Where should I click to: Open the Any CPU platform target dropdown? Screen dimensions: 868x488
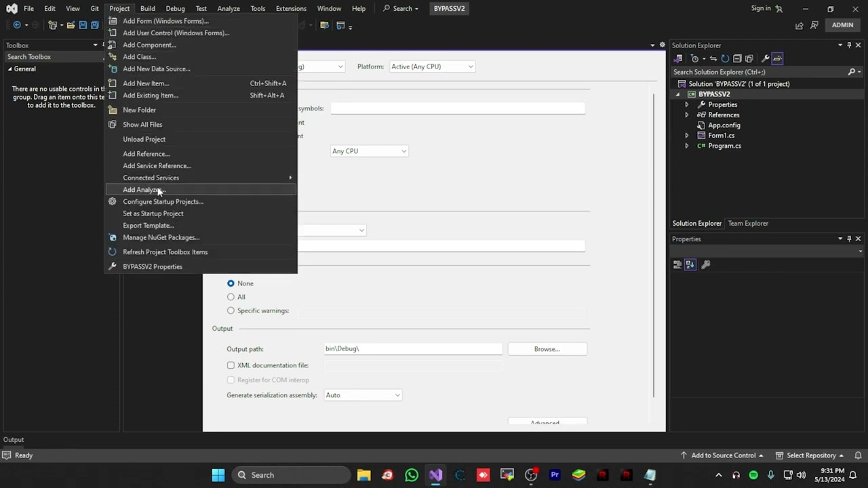coord(369,151)
